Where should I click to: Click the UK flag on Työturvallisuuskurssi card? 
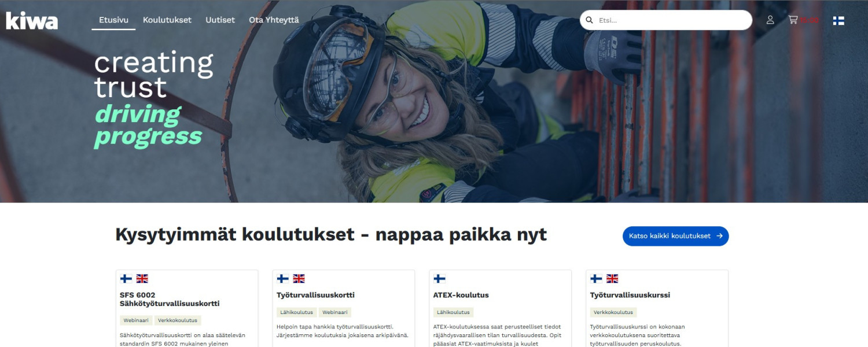(x=612, y=279)
